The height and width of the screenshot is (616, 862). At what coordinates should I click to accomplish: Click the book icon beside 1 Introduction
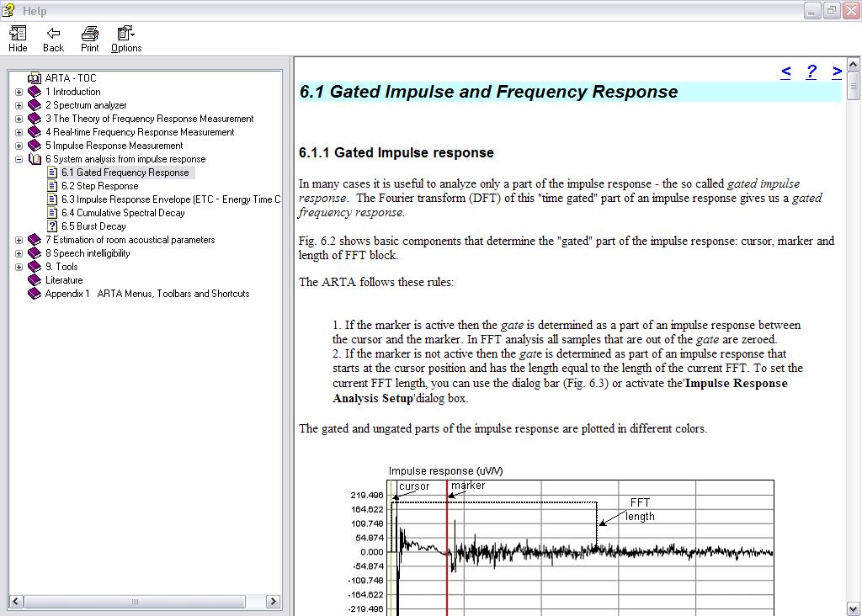35,92
